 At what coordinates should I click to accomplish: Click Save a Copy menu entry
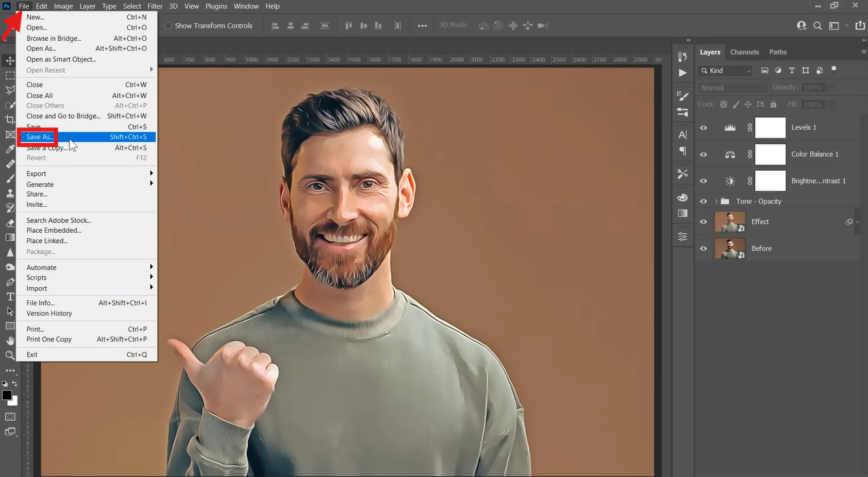tap(46, 148)
